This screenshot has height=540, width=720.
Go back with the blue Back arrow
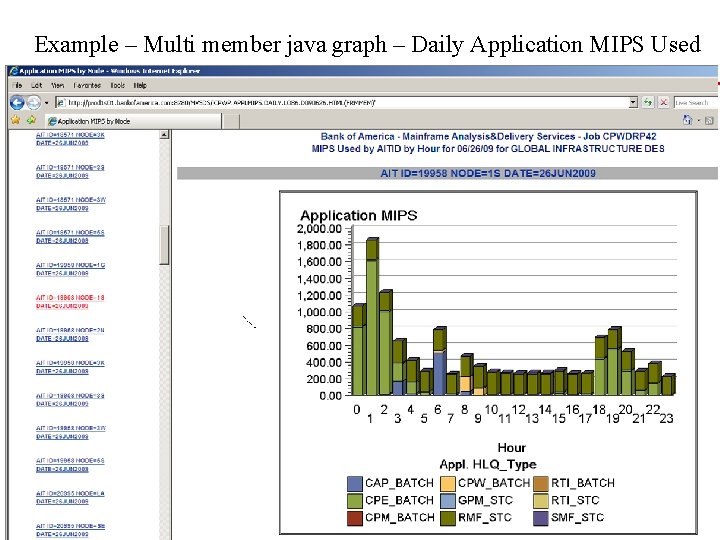click(17, 102)
